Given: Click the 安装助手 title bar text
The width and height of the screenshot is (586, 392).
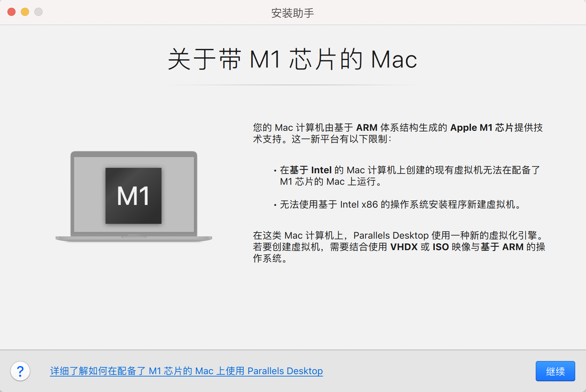Looking at the screenshot, I should click(x=292, y=13).
